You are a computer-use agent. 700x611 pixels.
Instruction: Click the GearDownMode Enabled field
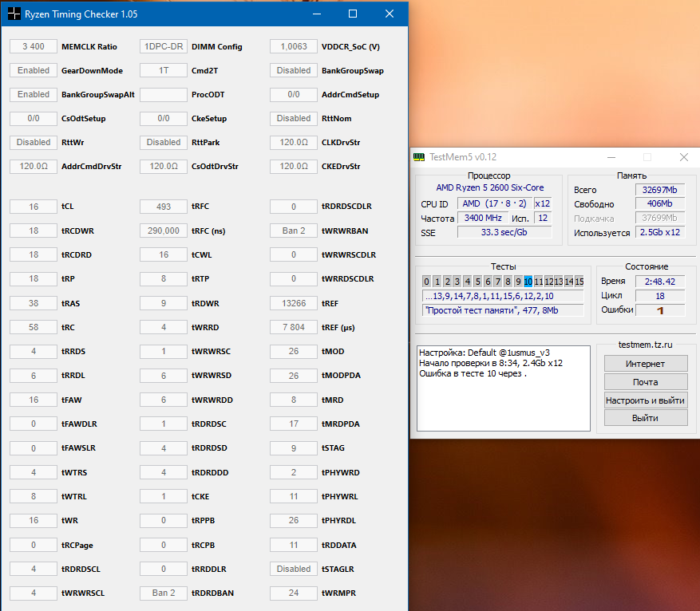(34, 70)
